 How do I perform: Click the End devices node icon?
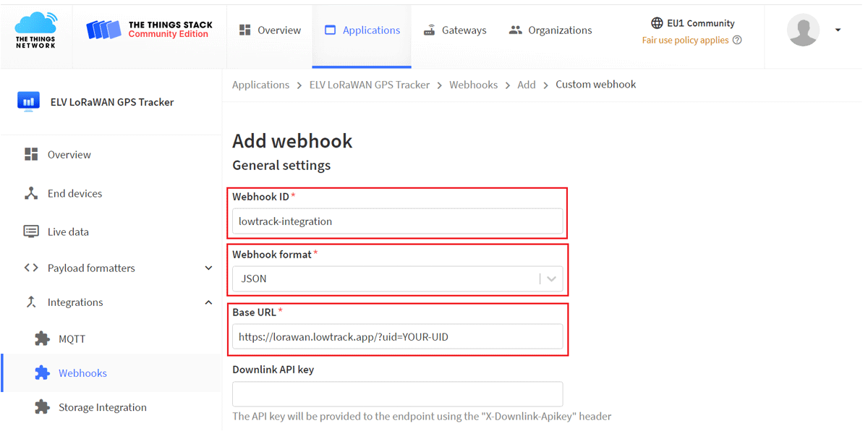(31, 193)
